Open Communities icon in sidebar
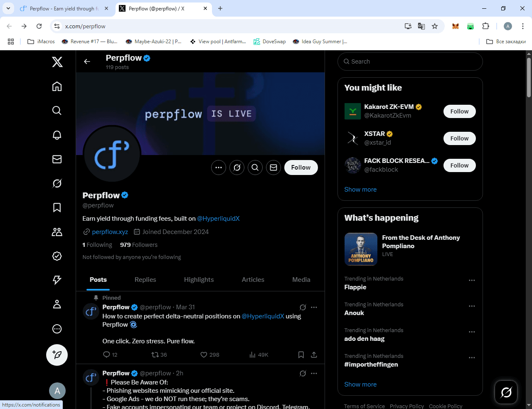 57,232
